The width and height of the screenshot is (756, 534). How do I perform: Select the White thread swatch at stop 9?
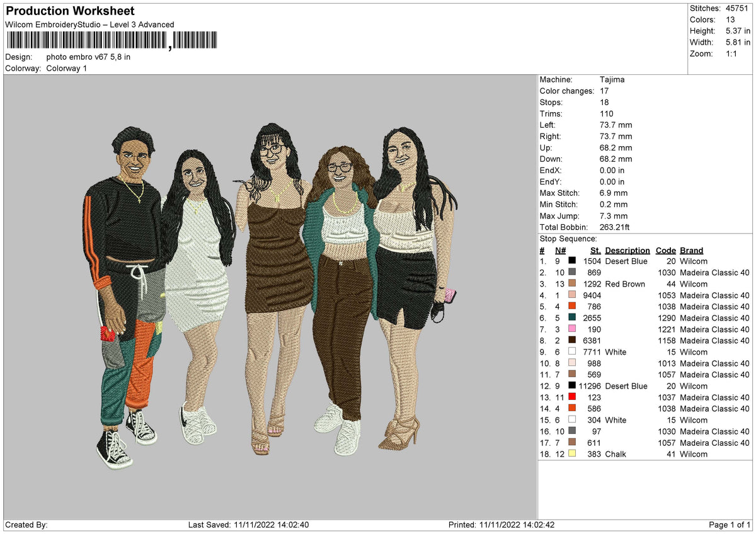click(573, 352)
